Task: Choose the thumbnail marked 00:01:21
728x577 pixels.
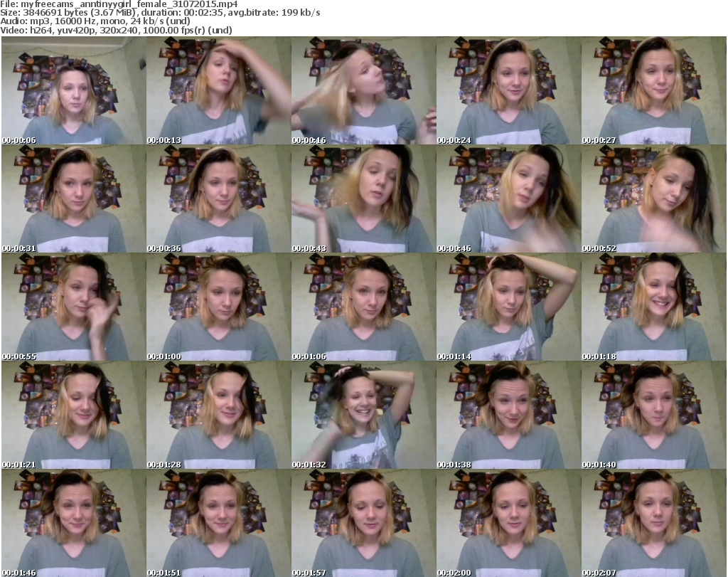Action: (74, 415)
